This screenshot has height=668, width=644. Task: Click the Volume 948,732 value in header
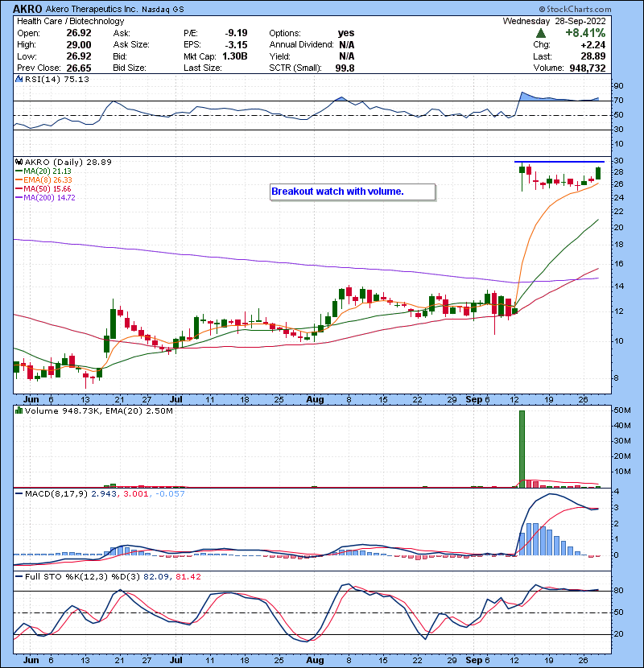click(x=588, y=68)
